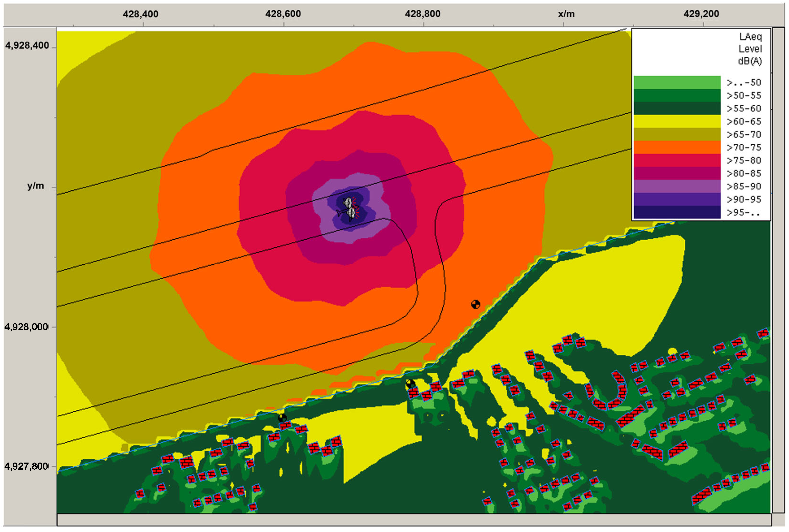
Task: Pick the >..-50 light green legend swatch
Action: tap(677, 82)
